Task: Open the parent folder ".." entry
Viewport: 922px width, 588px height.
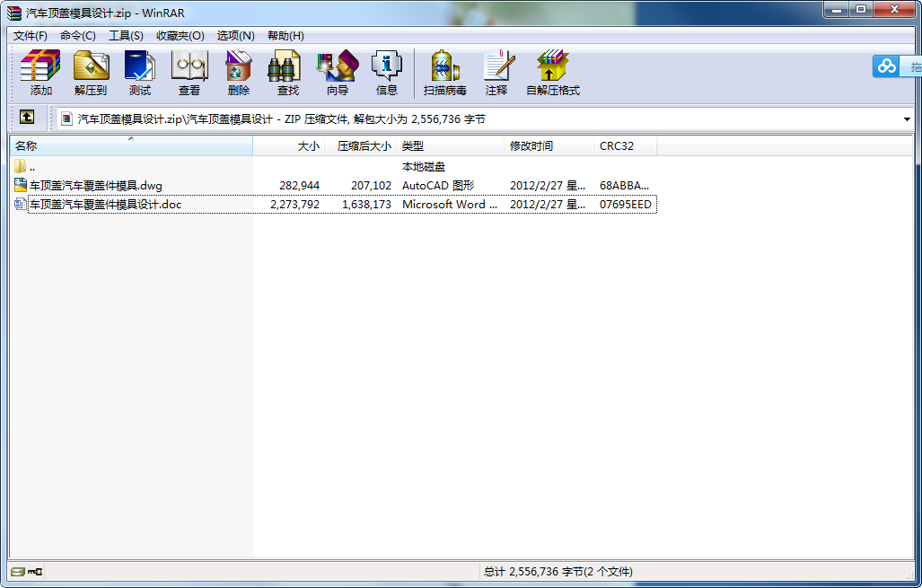Action: click(x=31, y=167)
